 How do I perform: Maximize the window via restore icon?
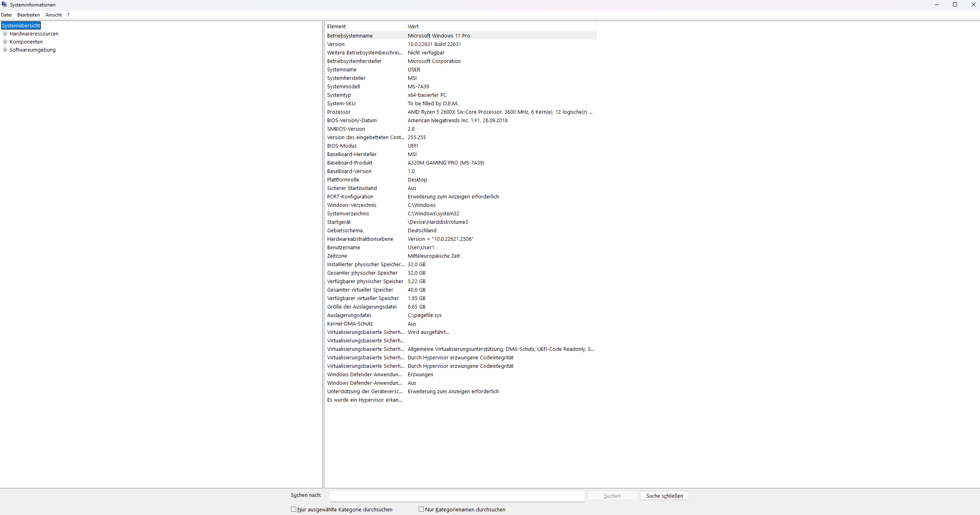(x=955, y=5)
